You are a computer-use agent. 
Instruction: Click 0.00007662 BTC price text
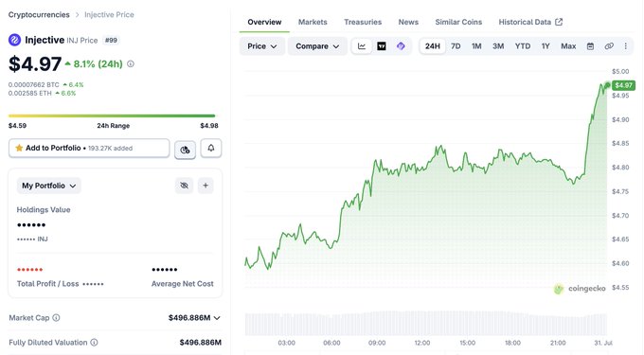(x=34, y=84)
